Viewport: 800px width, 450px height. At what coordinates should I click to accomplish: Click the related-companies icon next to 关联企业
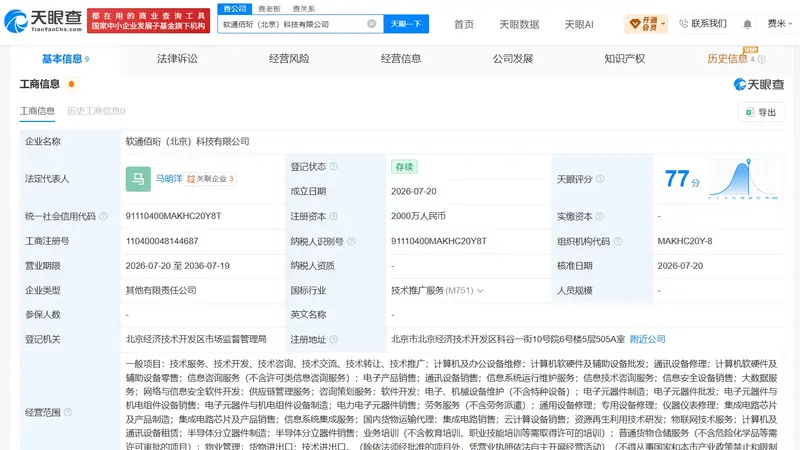pos(191,179)
